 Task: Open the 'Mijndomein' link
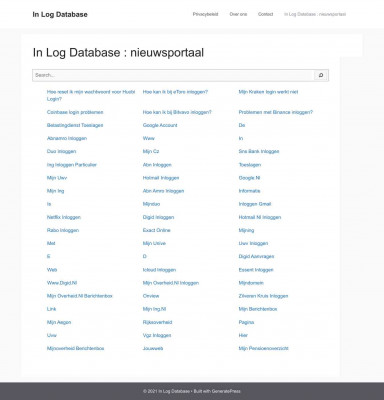coord(251,283)
